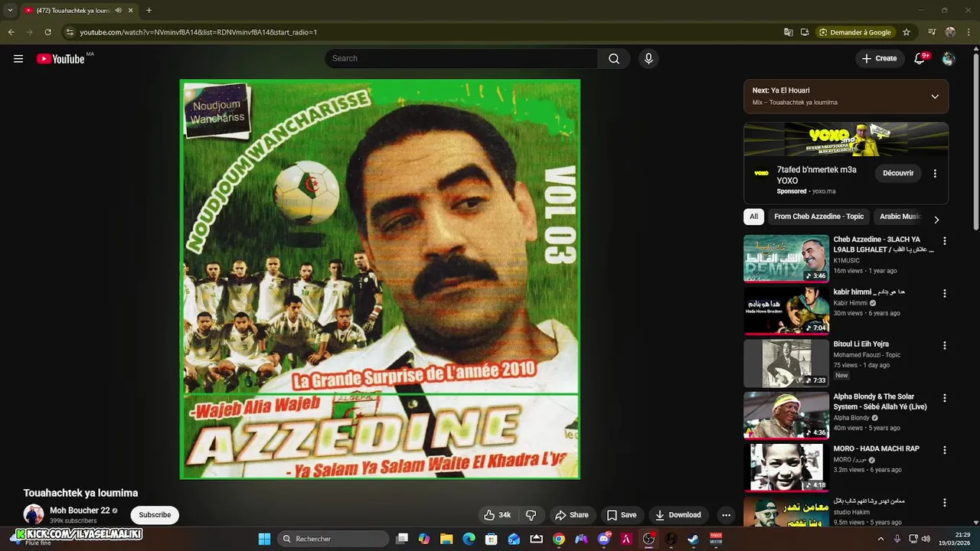Open the tab search dropdown
The image size is (980, 551).
pos(10,11)
